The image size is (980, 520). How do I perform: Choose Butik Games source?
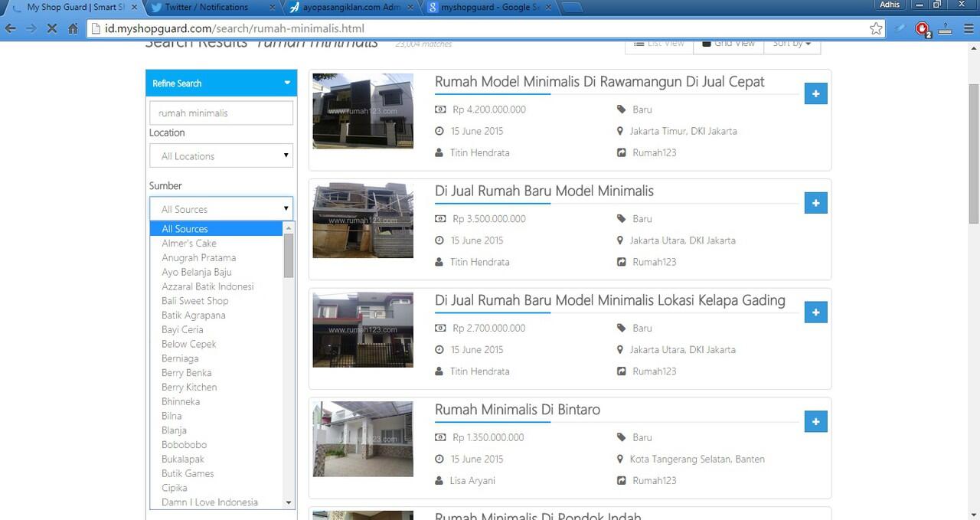(217, 473)
